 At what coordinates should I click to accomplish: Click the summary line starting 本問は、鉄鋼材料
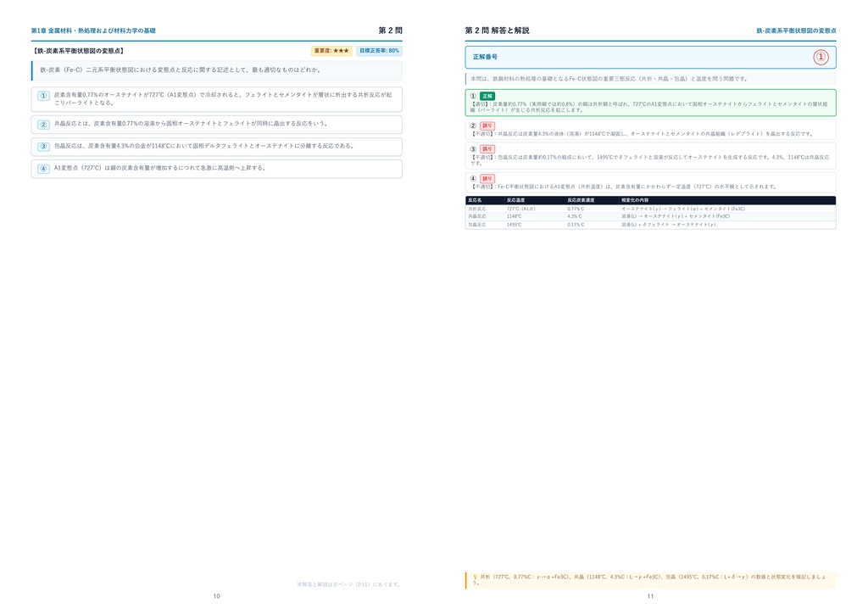tap(609, 79)
